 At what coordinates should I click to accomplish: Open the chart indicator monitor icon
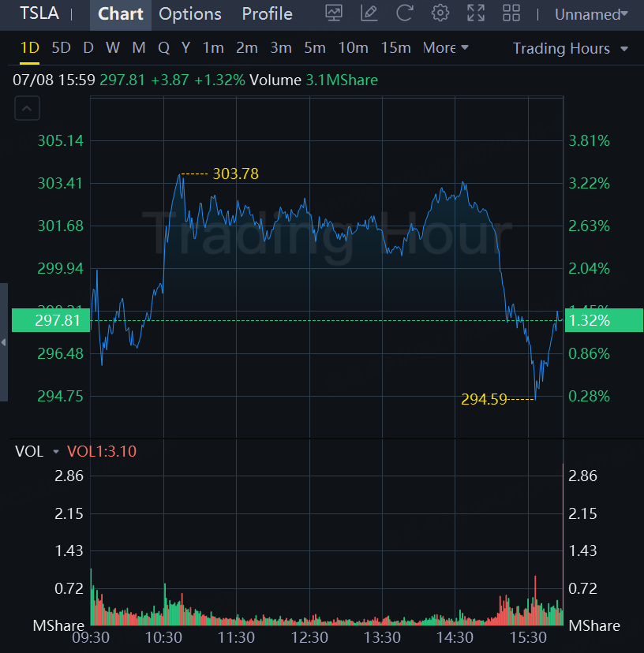click(x=334, y=13)
